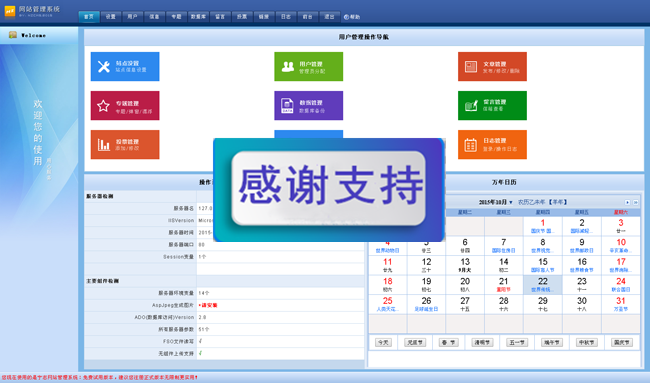Select October 10 in calendar
650x383 pixels.
coord(621,246)
